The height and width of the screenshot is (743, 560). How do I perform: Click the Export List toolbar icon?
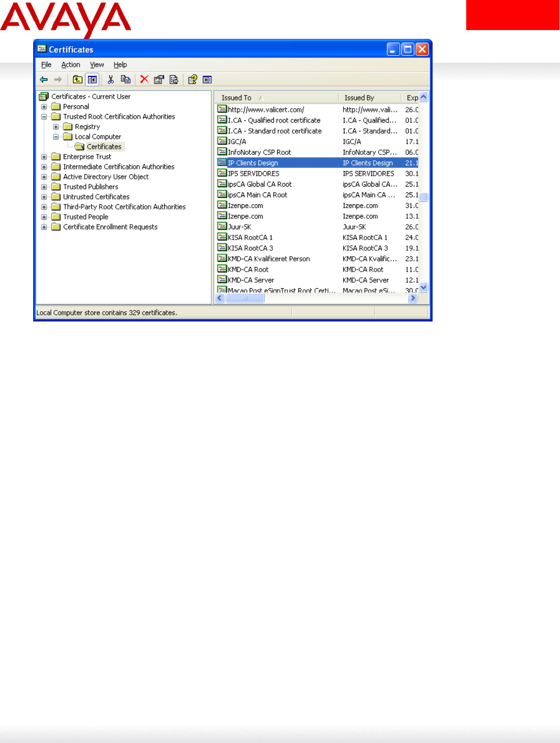pyautogui.click(x=174, y=79)
